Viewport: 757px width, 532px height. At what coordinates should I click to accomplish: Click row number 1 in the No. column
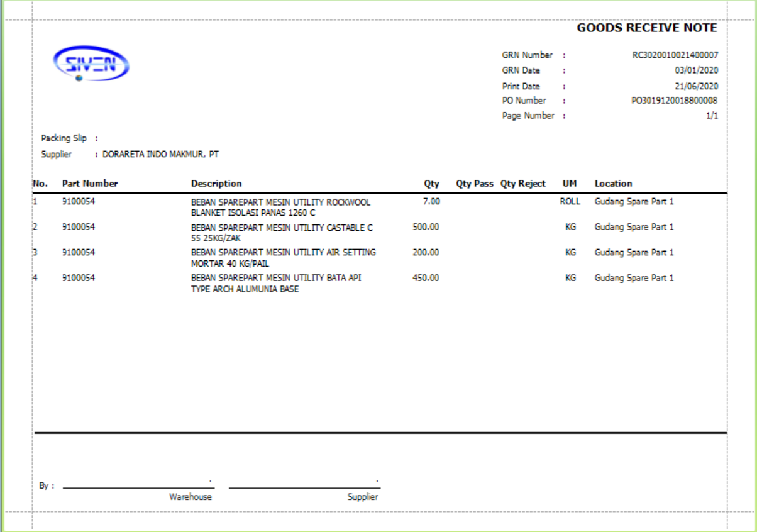click(35, 202)
